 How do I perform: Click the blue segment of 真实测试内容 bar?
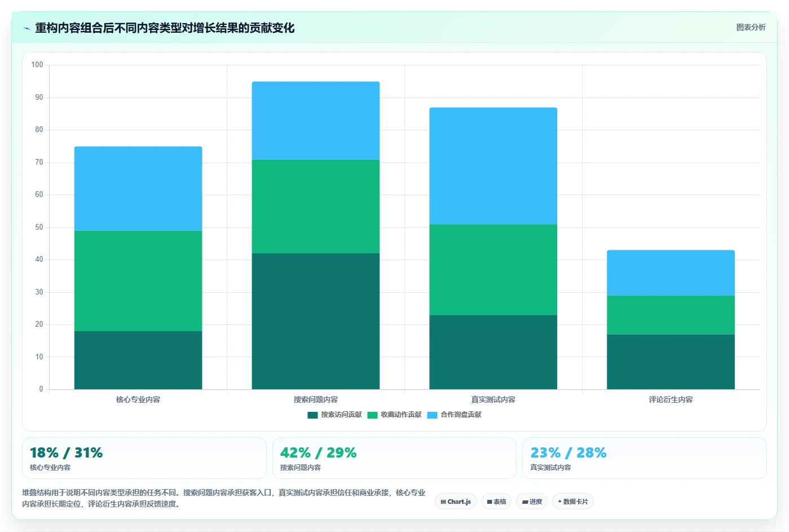tap(493, 166)
